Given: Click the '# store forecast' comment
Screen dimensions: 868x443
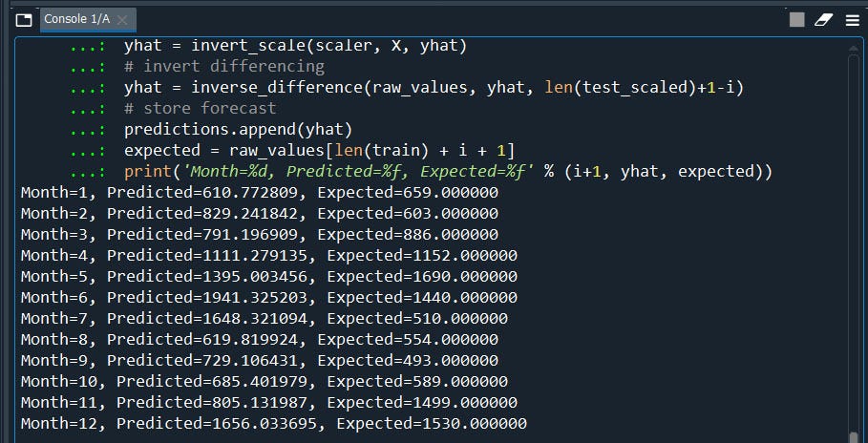Looking at the screenshot, I should tap(201, 108).
